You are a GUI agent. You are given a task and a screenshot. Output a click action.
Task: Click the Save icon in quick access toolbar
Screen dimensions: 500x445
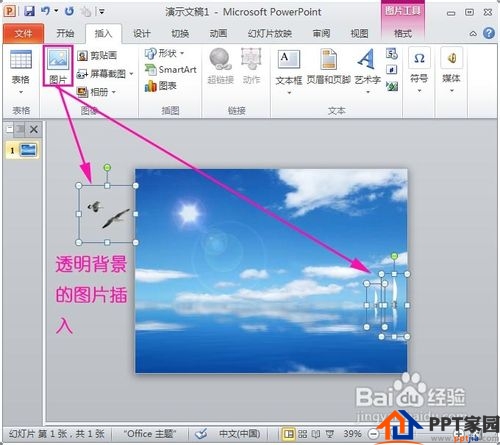[29, 11]
